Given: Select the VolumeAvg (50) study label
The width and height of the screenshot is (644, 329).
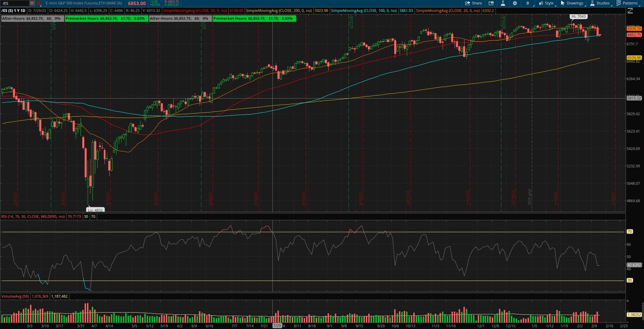Looking at the screenshot, I should pos(15,296).
